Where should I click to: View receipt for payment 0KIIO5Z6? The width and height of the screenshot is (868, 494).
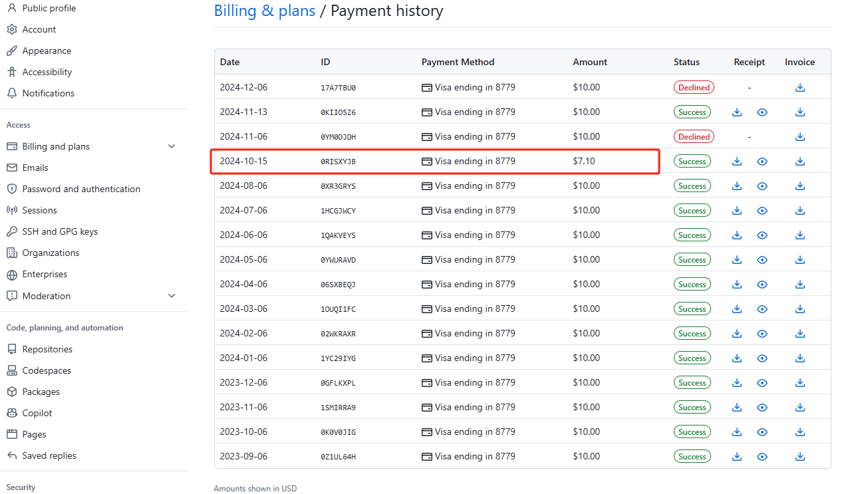[x=762, y=112]
